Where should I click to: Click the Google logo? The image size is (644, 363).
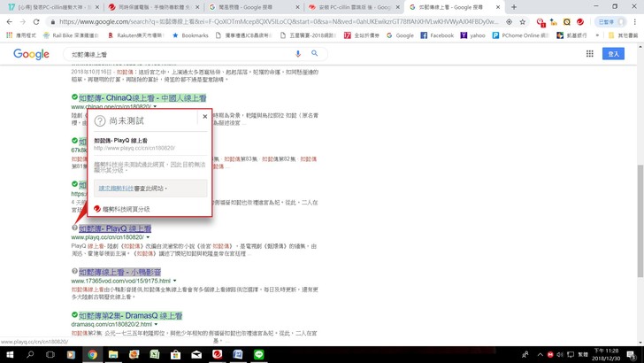[x=31, y=54]
